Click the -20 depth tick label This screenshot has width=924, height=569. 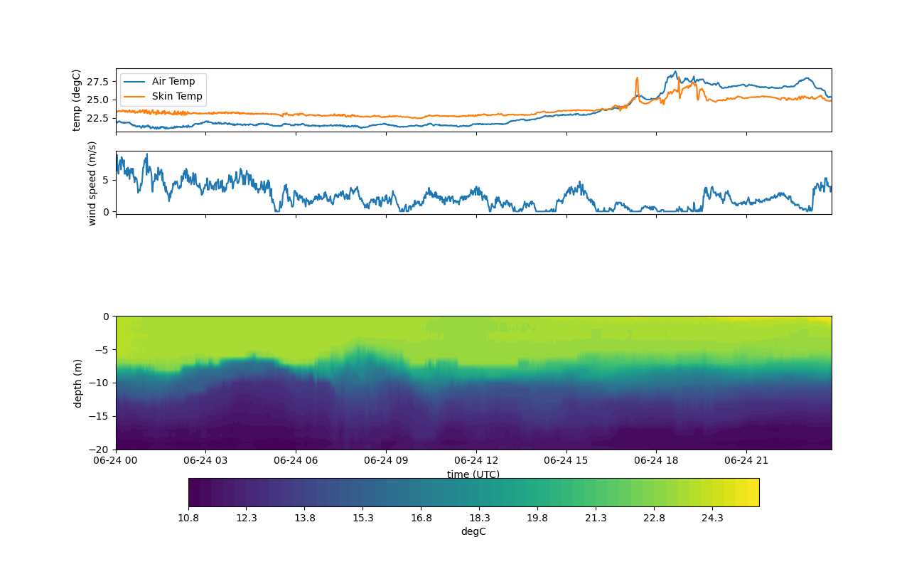pos(101,450)
